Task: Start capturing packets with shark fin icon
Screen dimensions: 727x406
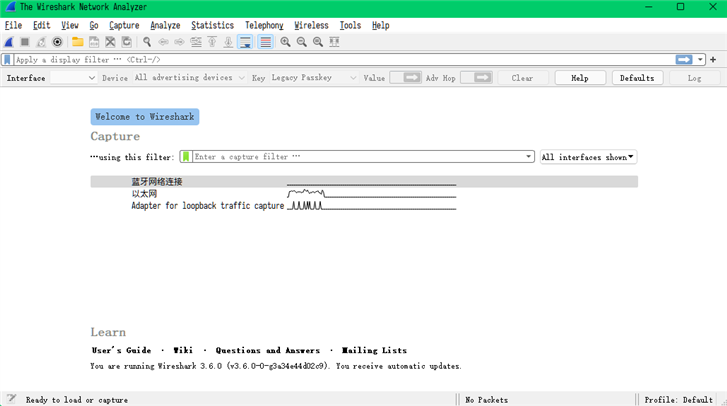Action: click(9, 42)
